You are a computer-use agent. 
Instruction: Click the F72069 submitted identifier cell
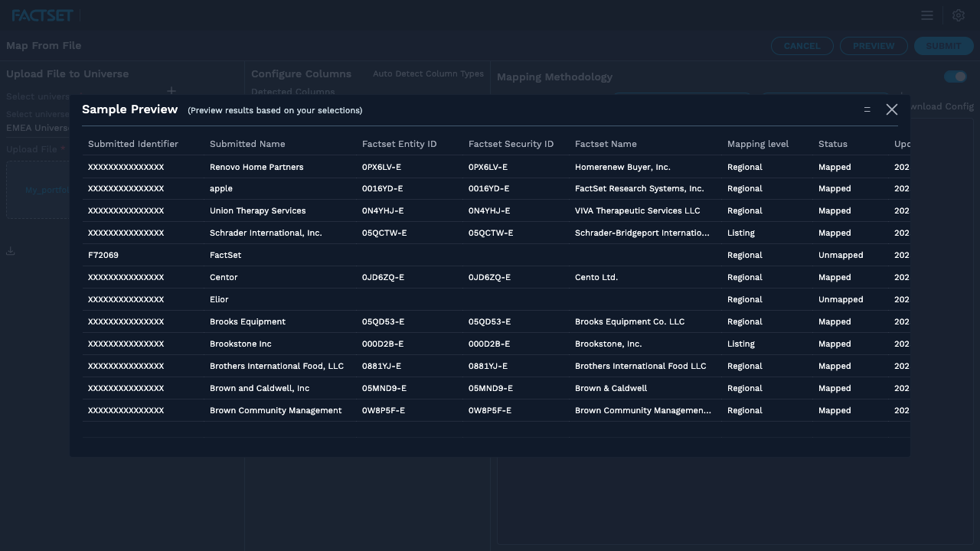coord(103,255)
